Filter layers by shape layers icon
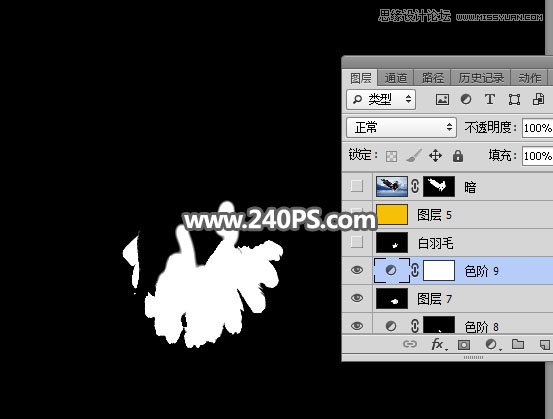The height and width of the screenshot is (419, 553). (x=514, y=99)
